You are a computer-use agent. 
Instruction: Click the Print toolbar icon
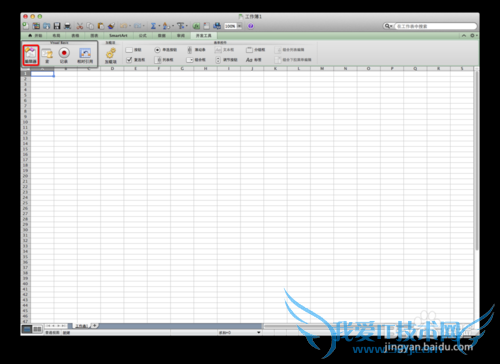[x=67, y=26]
